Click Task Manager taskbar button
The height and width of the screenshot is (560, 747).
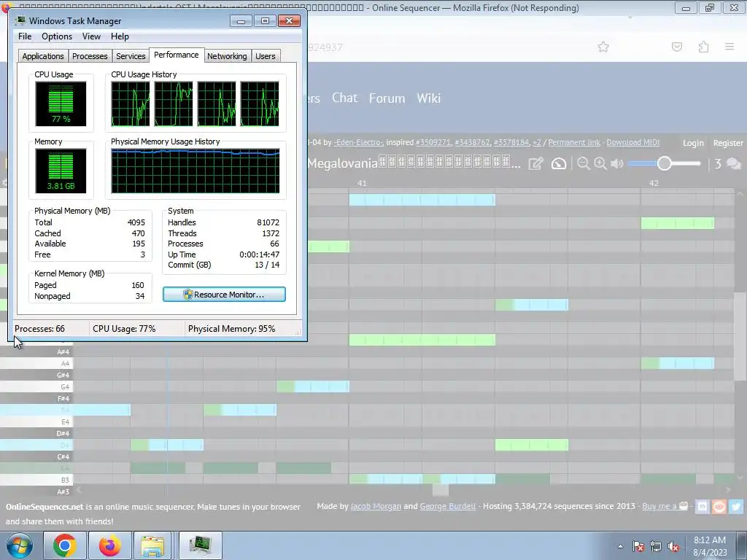[x=200, y=545]
